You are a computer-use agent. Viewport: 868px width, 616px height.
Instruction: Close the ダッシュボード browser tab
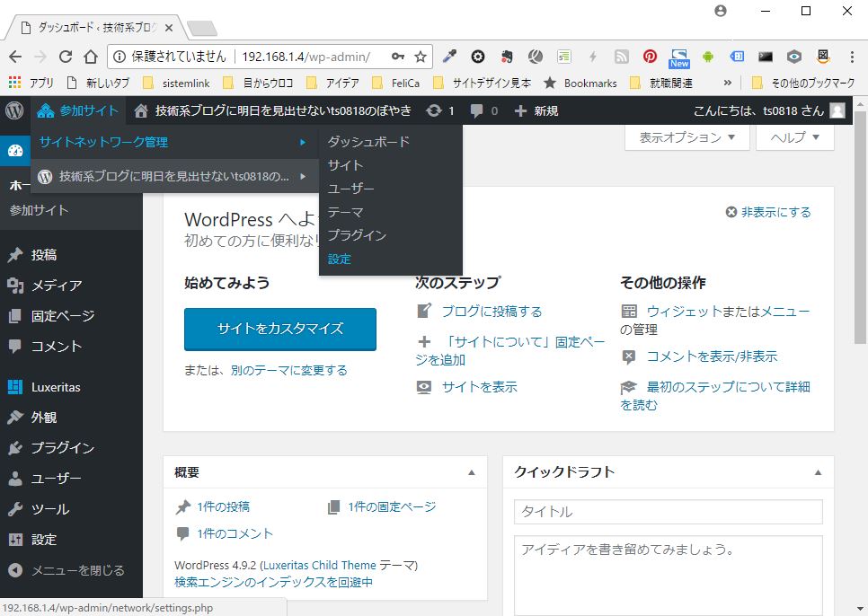tap(169, 28)
